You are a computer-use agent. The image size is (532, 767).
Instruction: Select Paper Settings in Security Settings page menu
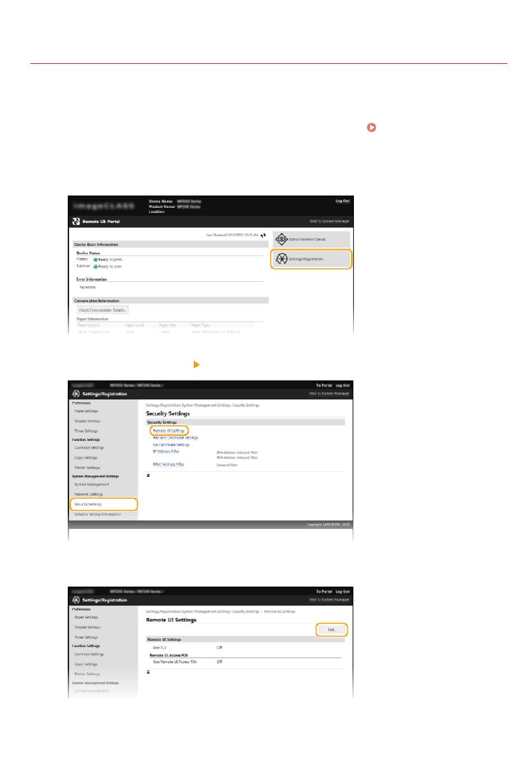(86, 411)
